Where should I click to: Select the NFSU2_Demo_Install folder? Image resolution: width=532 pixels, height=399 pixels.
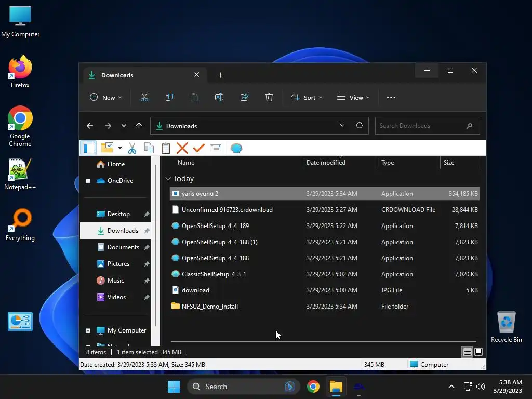(325, 307)
